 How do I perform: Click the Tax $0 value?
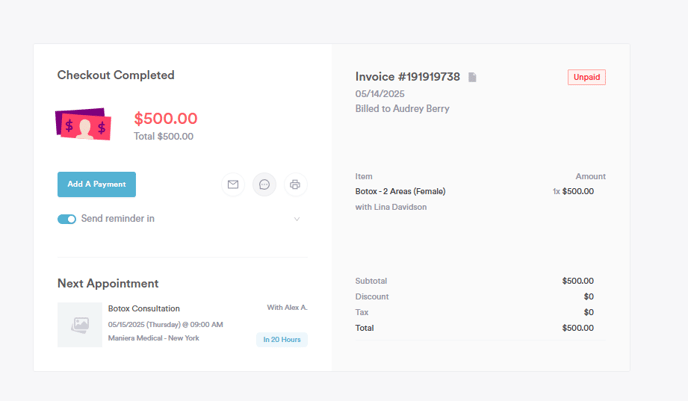pos(589,312)
